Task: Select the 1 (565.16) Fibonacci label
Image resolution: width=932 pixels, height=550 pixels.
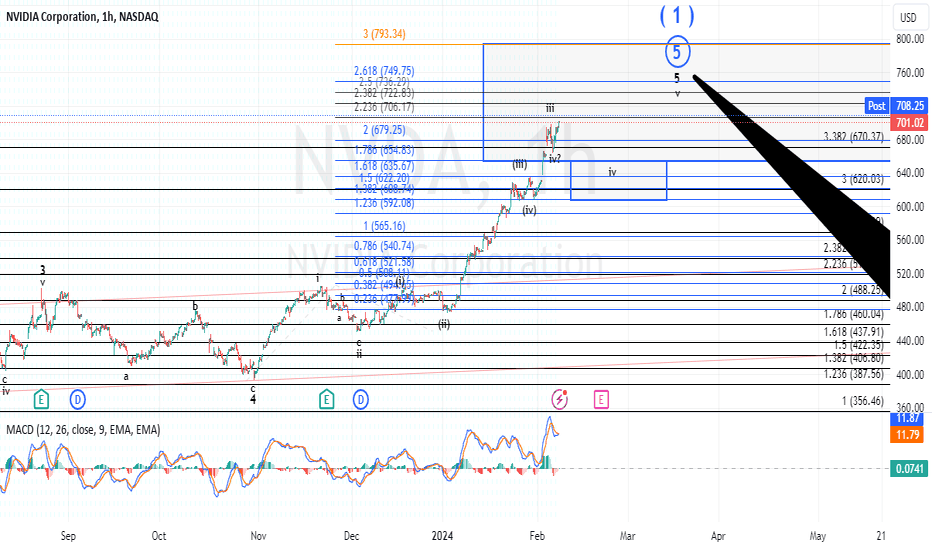Action: click(385, 226)
